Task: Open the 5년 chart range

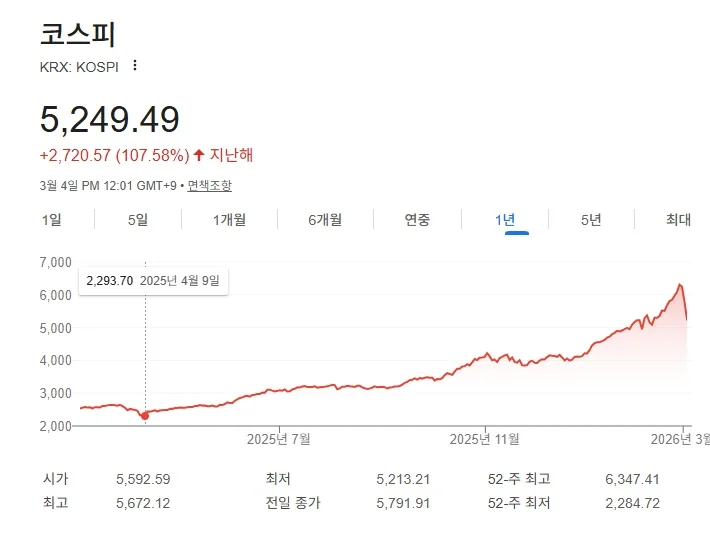Action: tap(591, 220)
